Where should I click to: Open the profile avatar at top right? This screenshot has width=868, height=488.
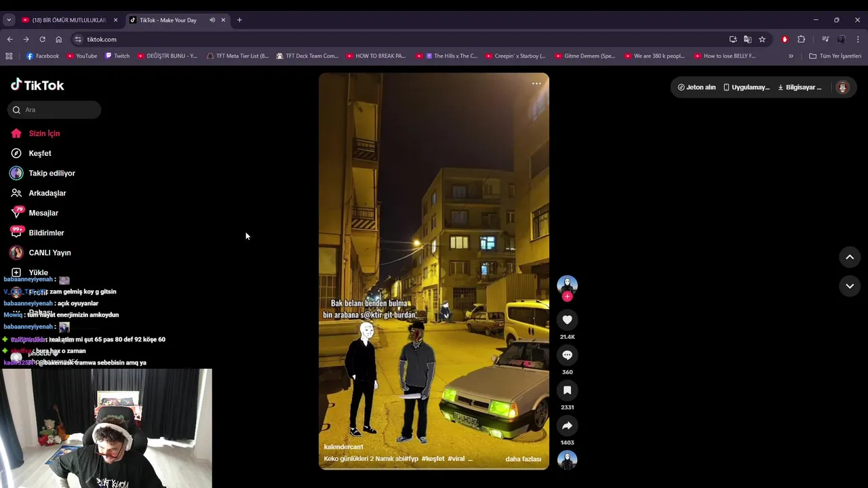click(x=842, y=87)
